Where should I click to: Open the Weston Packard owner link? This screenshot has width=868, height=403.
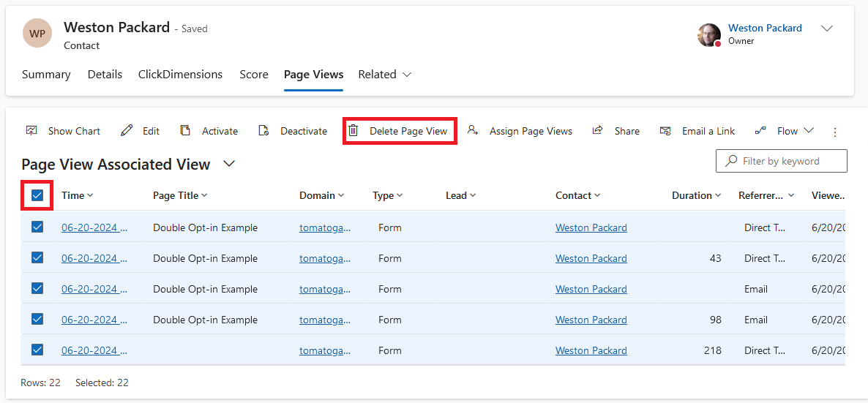[x=765, y=28]
